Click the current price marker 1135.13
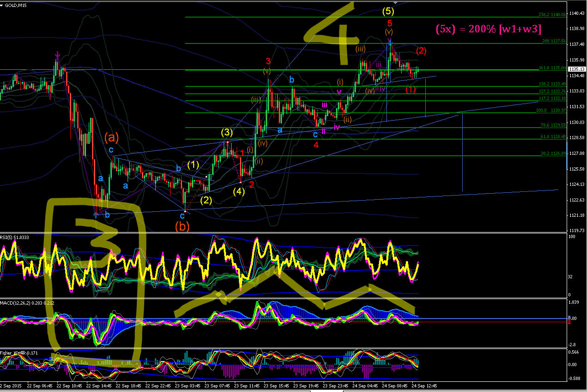The height and width of the screenshot is (392, 587). tap(577, 69)
